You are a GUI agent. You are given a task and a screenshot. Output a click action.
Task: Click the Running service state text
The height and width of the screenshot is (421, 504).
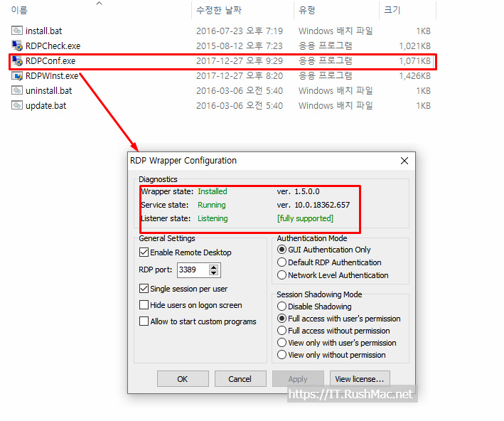(x=212, y=205)
